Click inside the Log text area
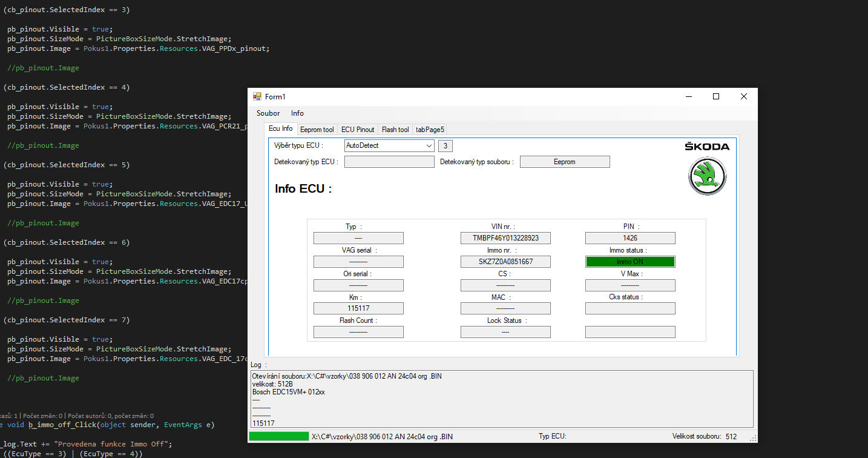The width and height of the screenshot is (868, 458). pyautogui.click(x=502, y=399)
